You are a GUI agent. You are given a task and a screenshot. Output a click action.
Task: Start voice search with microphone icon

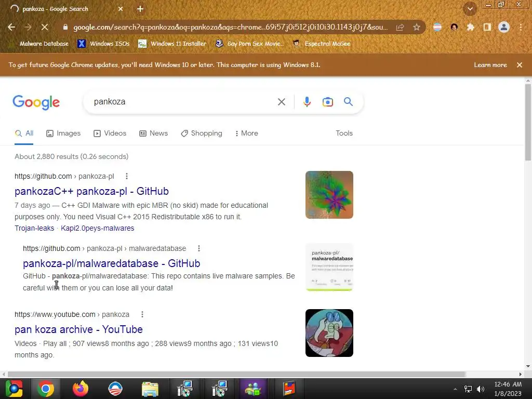point(307,102)
